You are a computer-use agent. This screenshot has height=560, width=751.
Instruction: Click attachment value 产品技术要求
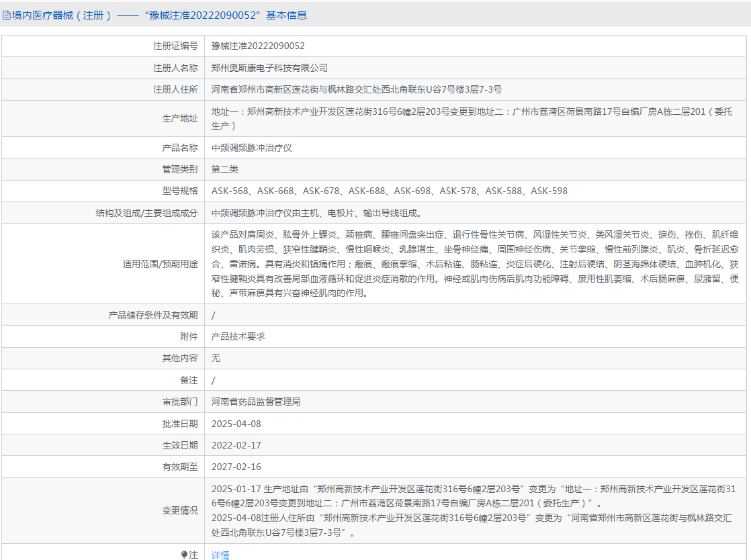tap(238, 336)
